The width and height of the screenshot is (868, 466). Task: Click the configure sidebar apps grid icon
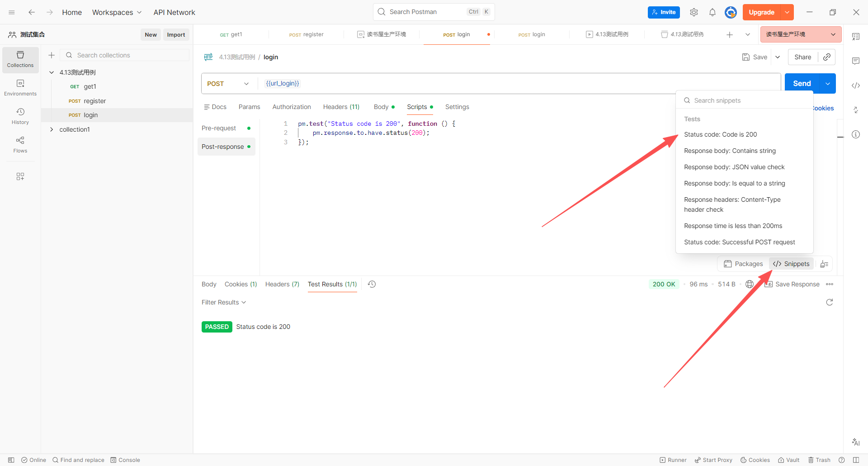click(20, 176)
